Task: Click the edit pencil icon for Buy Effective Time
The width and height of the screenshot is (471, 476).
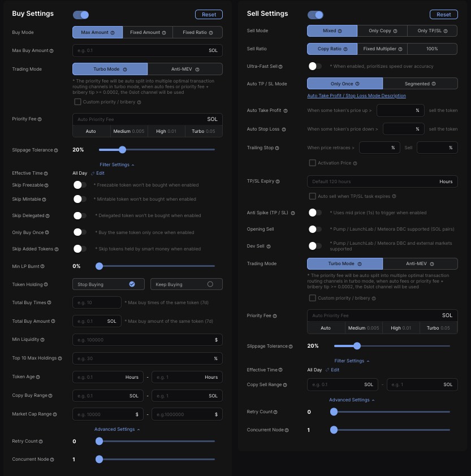Action: point(92,173)
